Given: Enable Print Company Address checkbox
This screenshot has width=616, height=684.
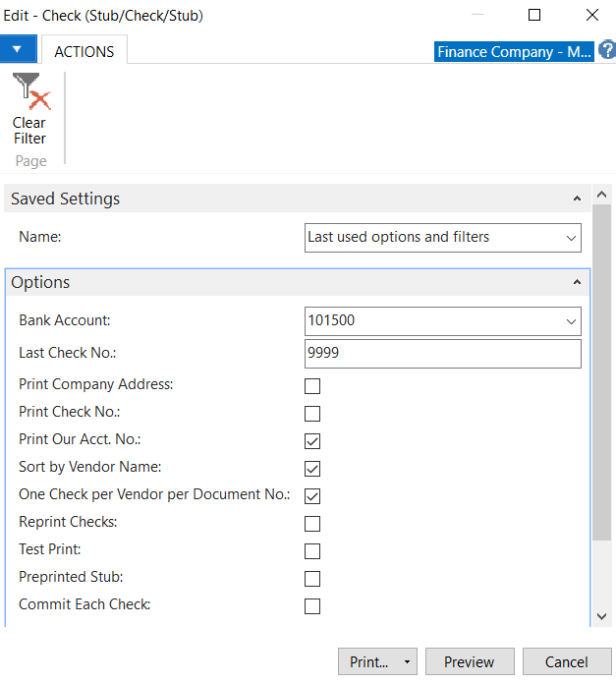Looking at the screenshot, I should [312, 385].
